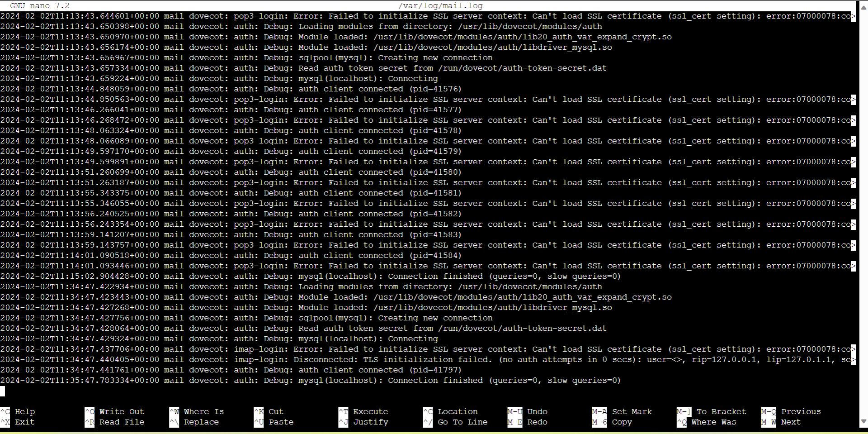
Task: Click 'sqlpool(mysql): Creating new connection' at 11:13:43.656967
Action: pos(396,58)
